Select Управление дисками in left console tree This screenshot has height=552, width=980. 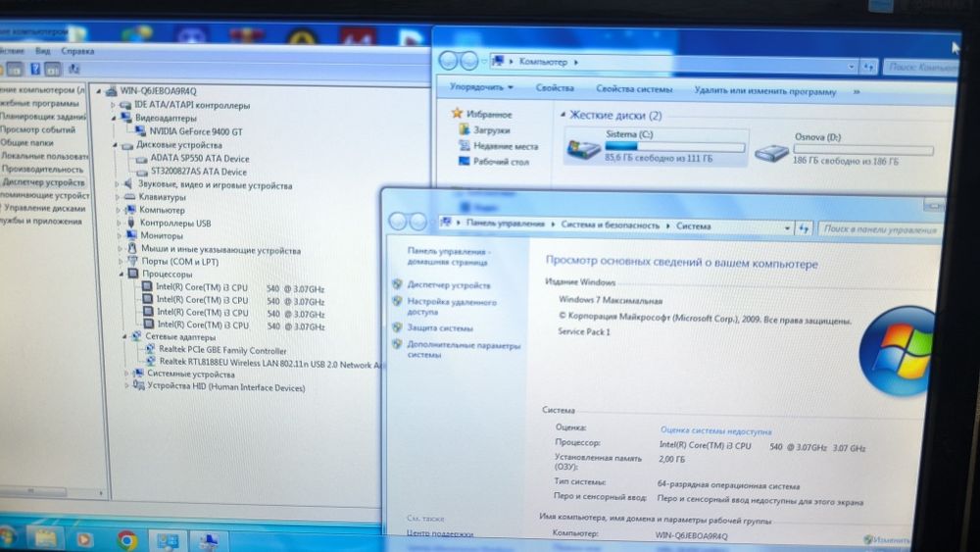[x=44, y=208]
